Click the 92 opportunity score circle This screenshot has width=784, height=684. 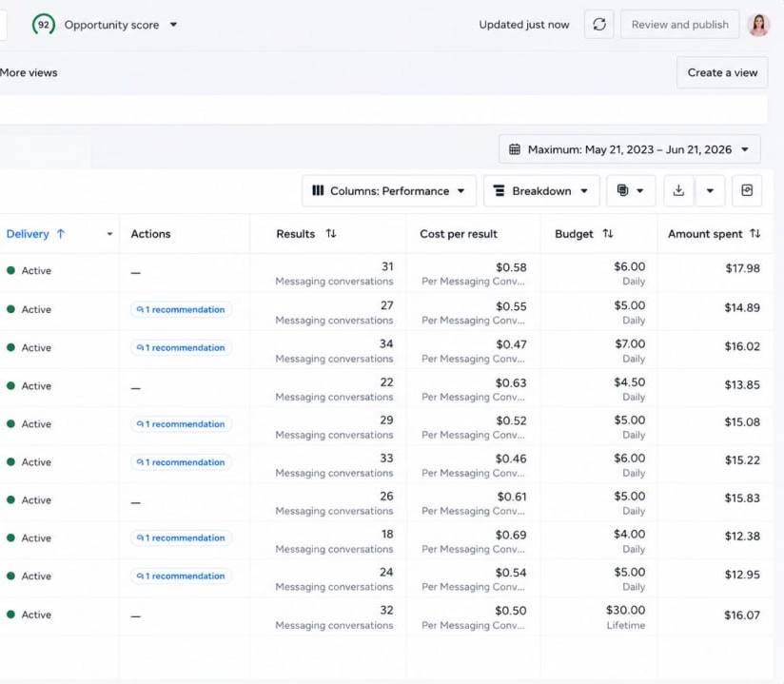(x=44, y=25)
